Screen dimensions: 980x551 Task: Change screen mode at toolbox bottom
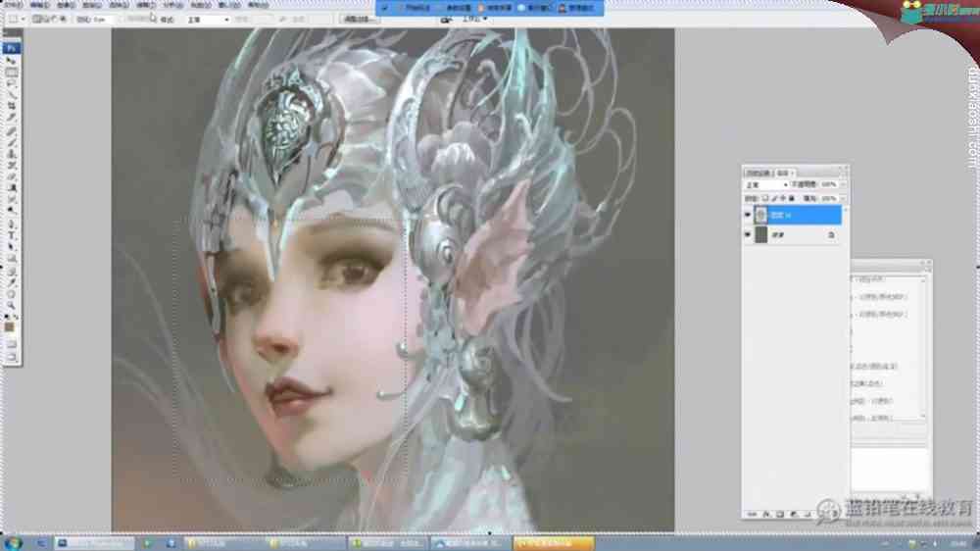pos(11,357)
